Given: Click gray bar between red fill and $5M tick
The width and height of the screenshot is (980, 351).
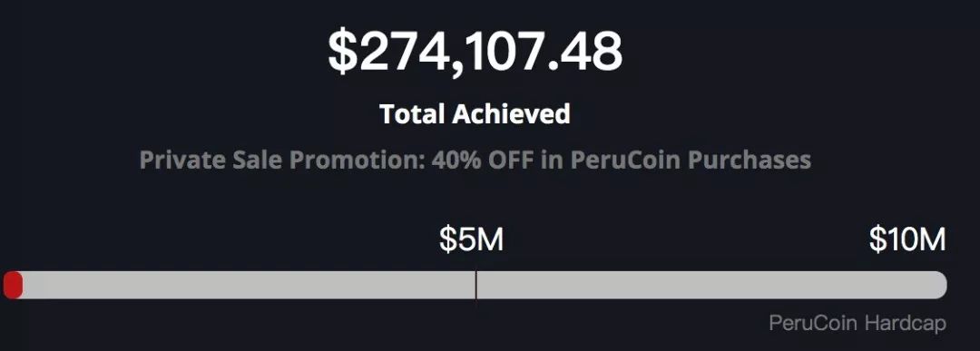Looking at the screenshot, I should [249, 285].
